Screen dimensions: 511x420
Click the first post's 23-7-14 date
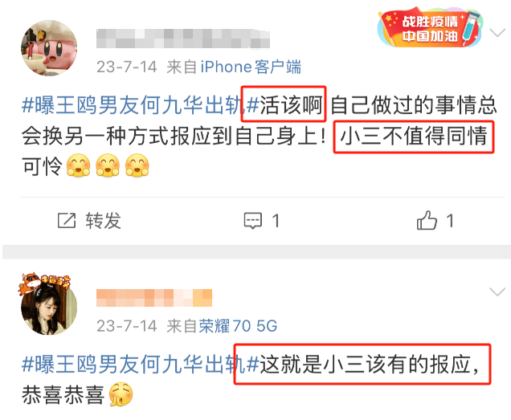tap(127, 67)
